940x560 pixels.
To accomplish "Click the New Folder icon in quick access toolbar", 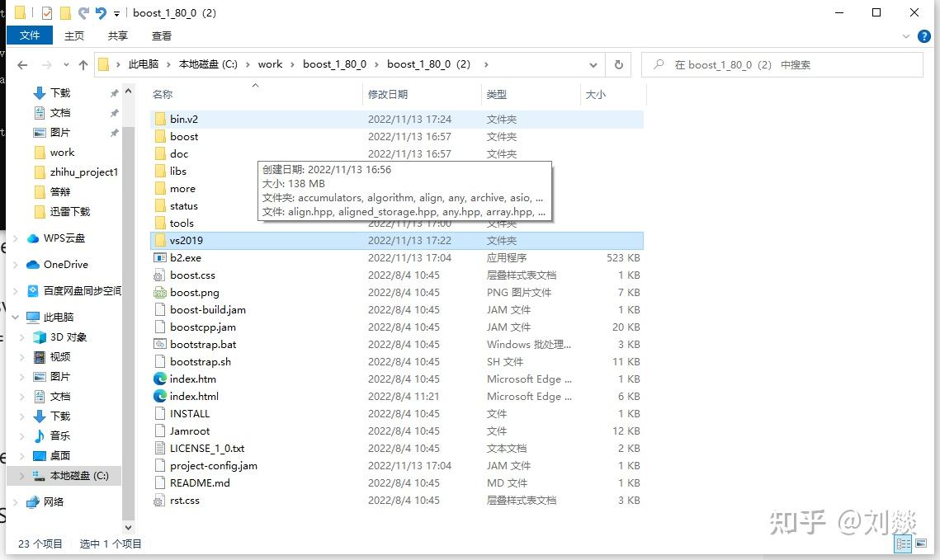I will coord(65,12).
